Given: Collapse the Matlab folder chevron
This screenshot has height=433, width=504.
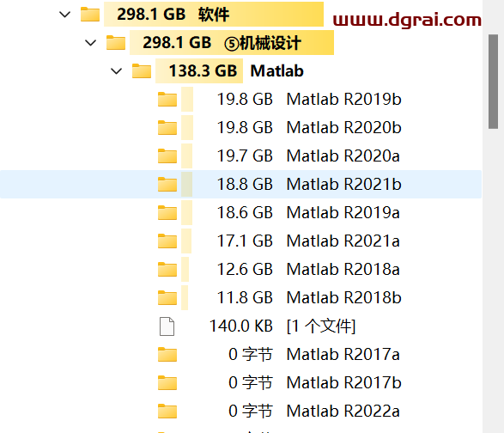Looking at the screenshot, I should point(116,70).
